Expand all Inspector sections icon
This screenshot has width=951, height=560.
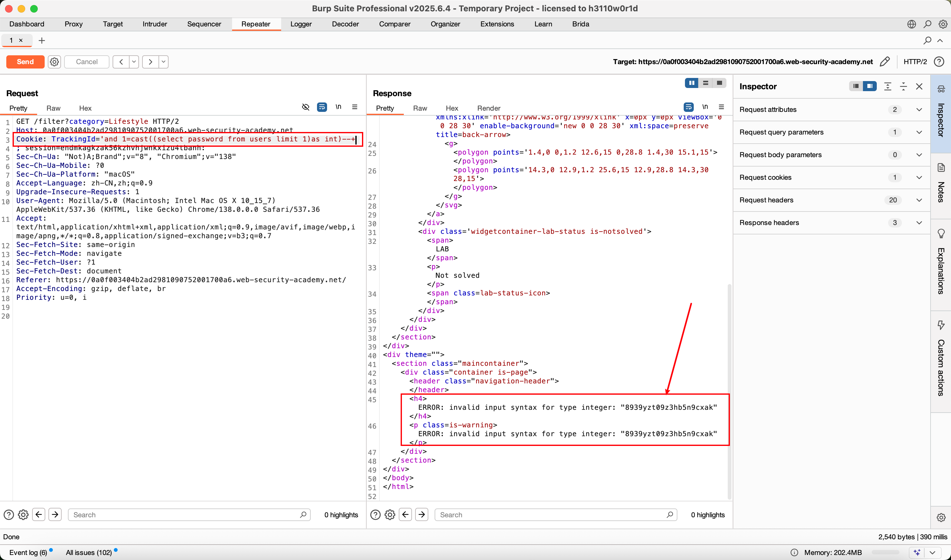click(x=887, y=86)
